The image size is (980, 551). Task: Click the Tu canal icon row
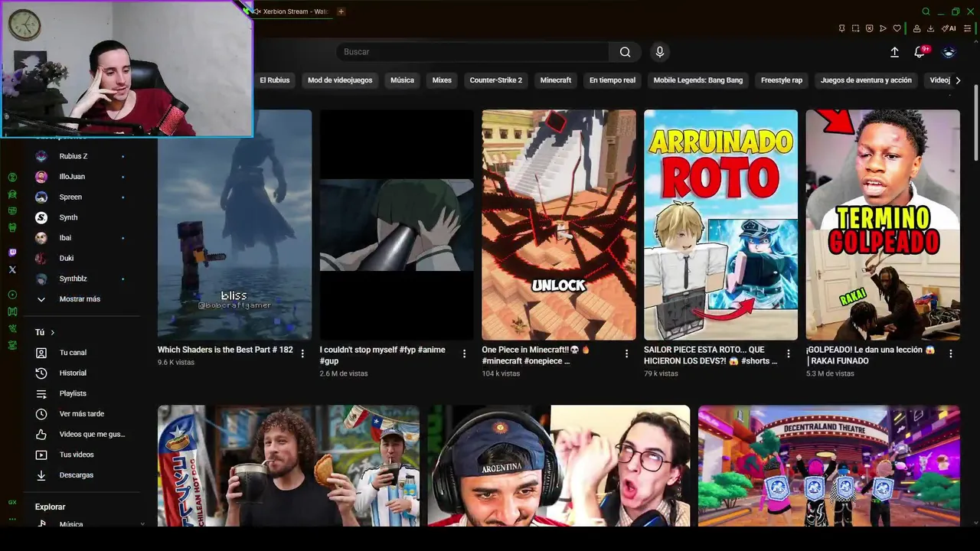pos(83,353)
